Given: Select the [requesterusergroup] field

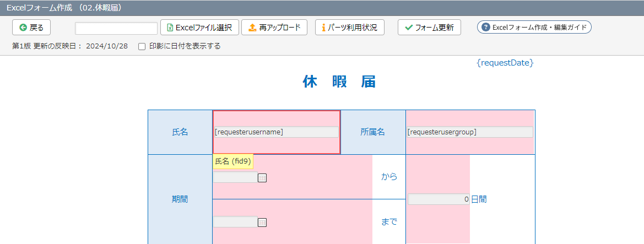Looking at the screenshot, I should 470,132.
